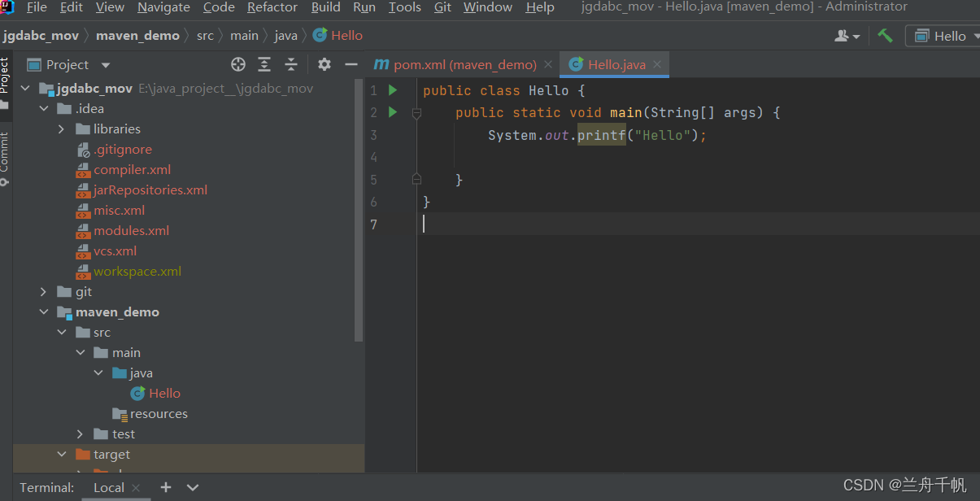Click the main breadcrumb

click(244, 36)
